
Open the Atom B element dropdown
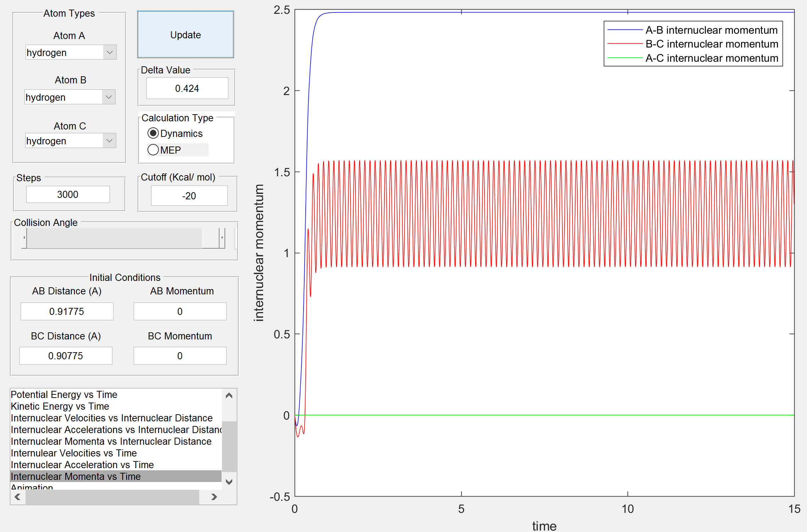[109, 97]
